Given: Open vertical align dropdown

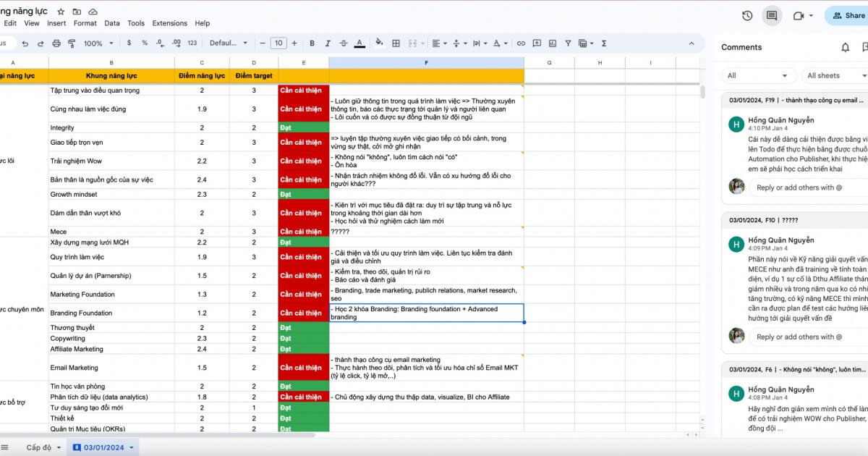Looking at the screenshot, I should point(458,43).
